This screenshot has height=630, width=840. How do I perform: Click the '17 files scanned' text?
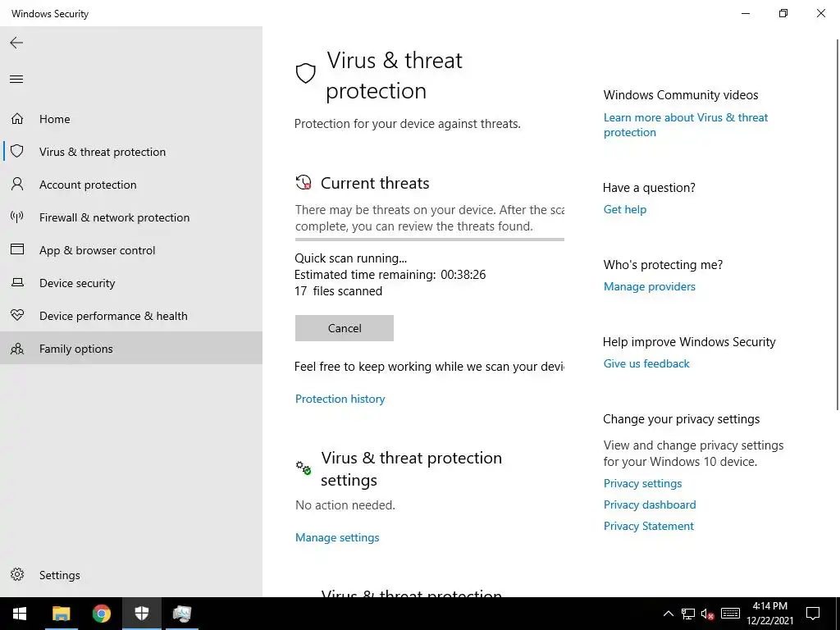point(339,291)
